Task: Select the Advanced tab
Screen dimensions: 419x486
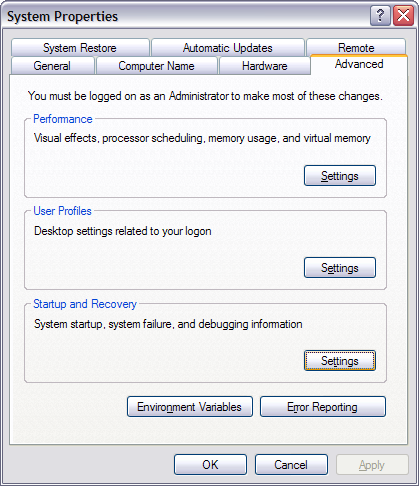Action: 359,64
